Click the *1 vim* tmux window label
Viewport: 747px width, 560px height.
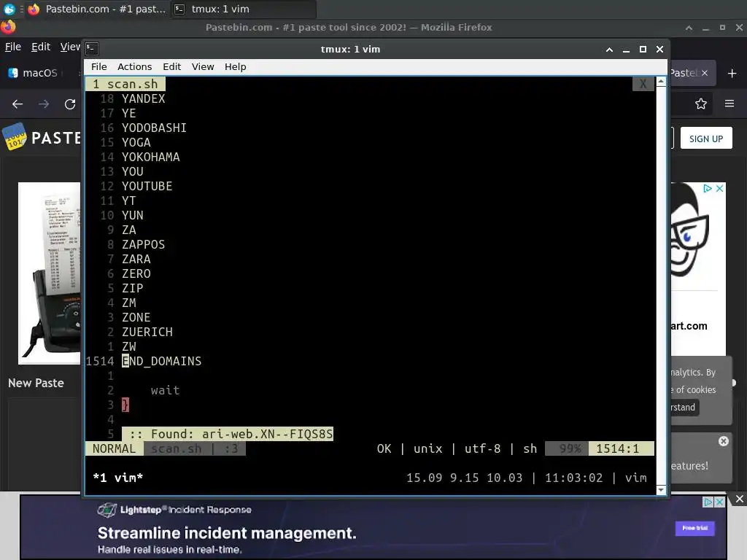pyautogui.click(x=117, y=478)
